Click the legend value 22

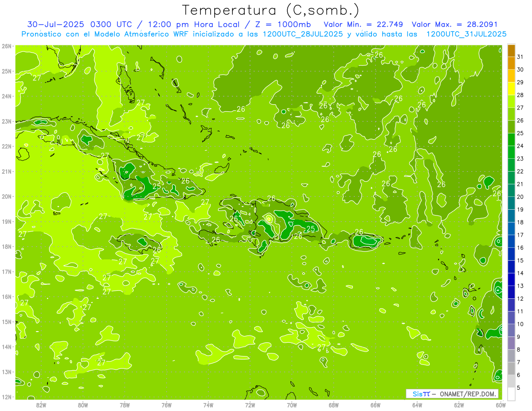click(520, 171)
